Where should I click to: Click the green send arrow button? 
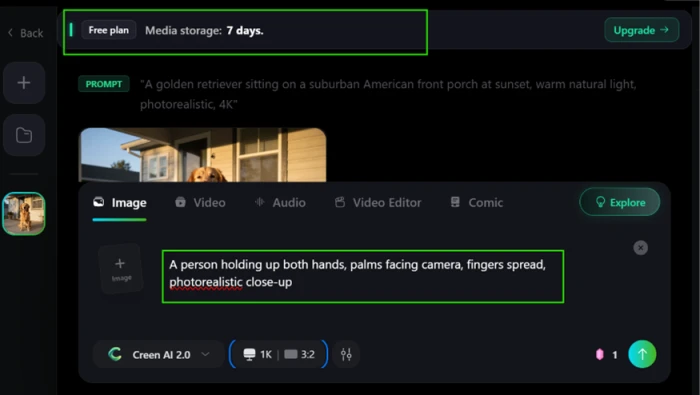(x=642, y=354)
